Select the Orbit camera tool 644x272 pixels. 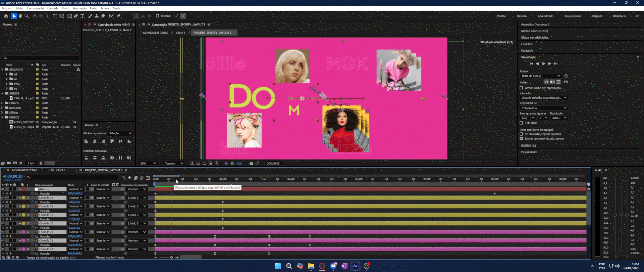(x=35, y=16)
